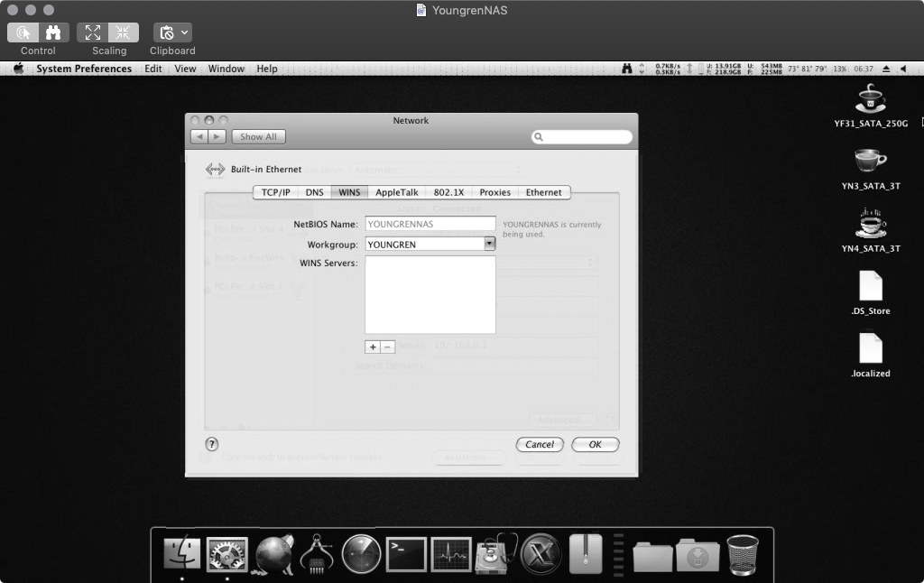Viewport: 924px width, 583px height.
Task: Switch to the DNS tab
Action: pos(315,192)
